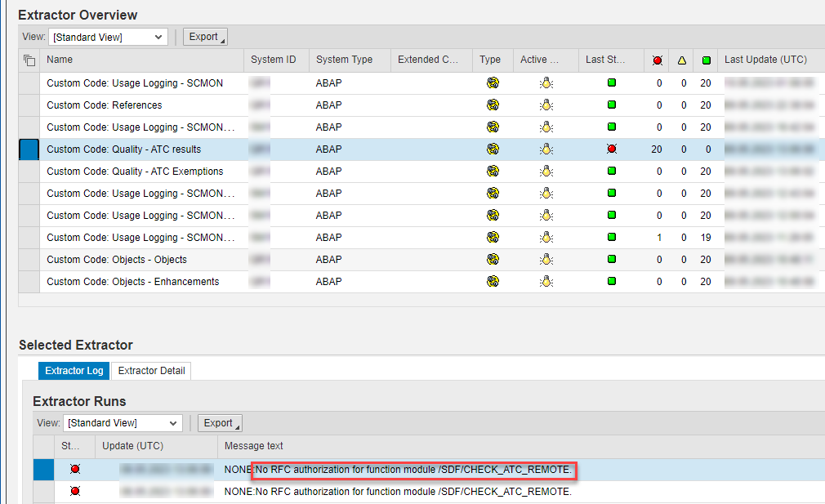This screenshot has width=825, height=504.
Task: Click the green last-status icon of Objects - Objects
Action: coord(611,260)
